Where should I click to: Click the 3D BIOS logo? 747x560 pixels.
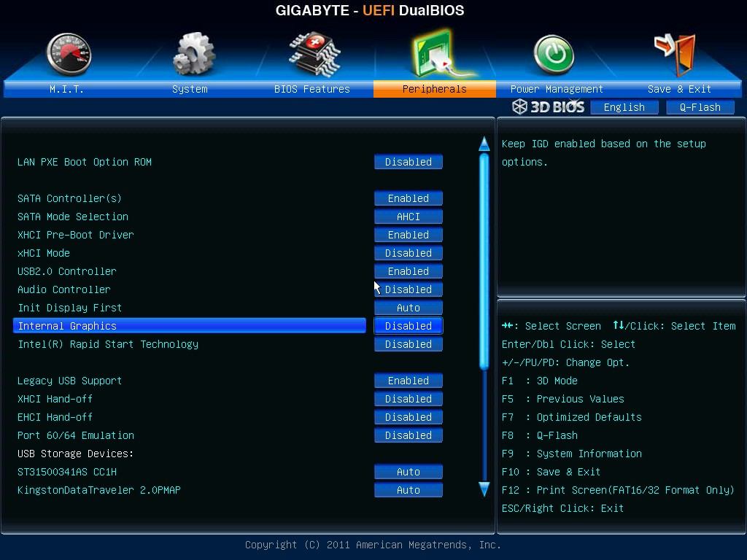pyautogui.click(x=549, y=107)
